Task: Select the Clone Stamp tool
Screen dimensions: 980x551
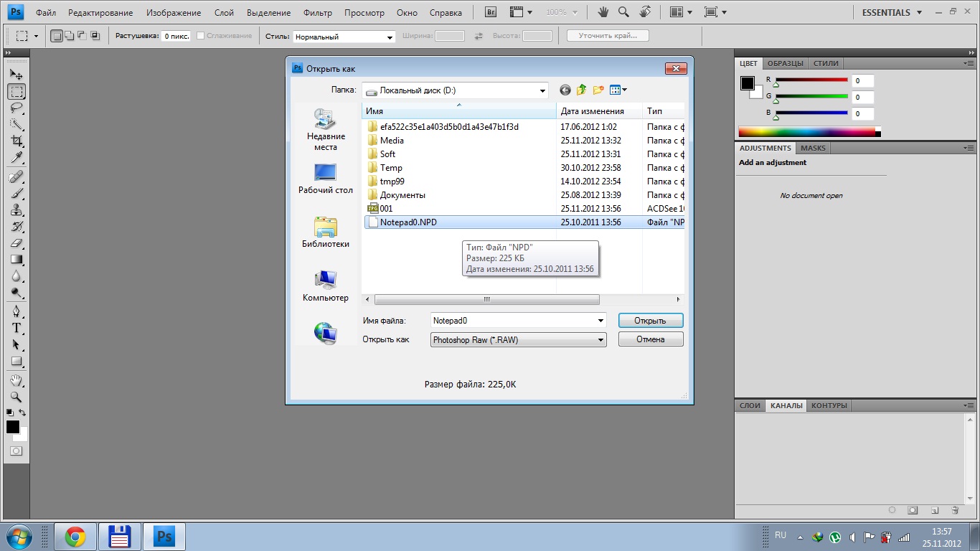Action: pyautogui.click(x=17, y=210)
